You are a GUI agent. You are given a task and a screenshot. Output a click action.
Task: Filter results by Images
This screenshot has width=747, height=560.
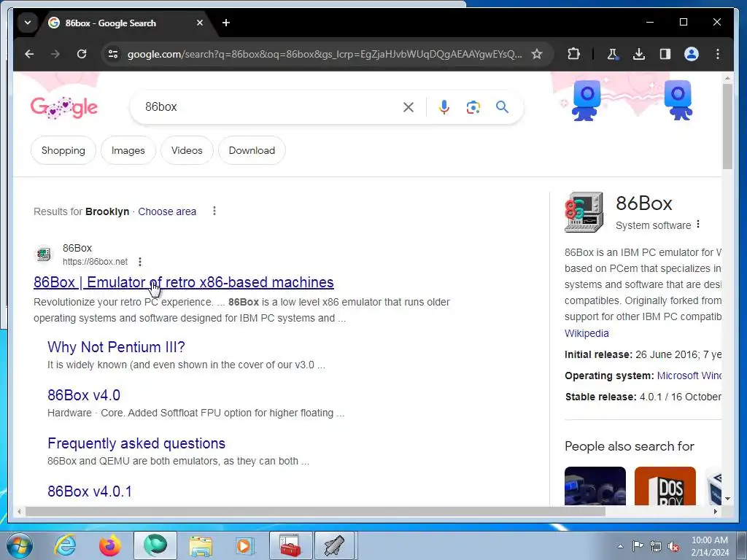128,150
